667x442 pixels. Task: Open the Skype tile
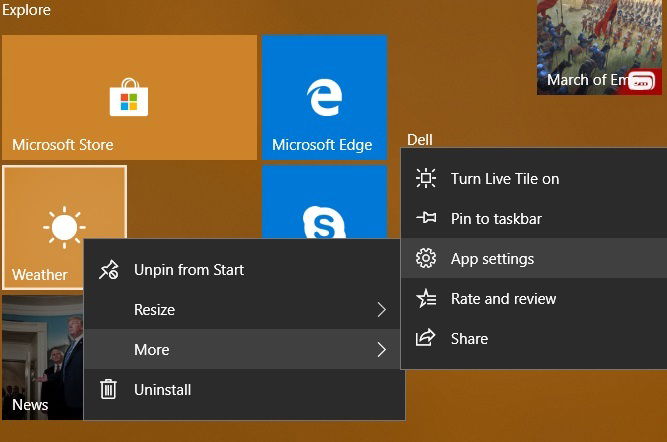tap(324, 202)
